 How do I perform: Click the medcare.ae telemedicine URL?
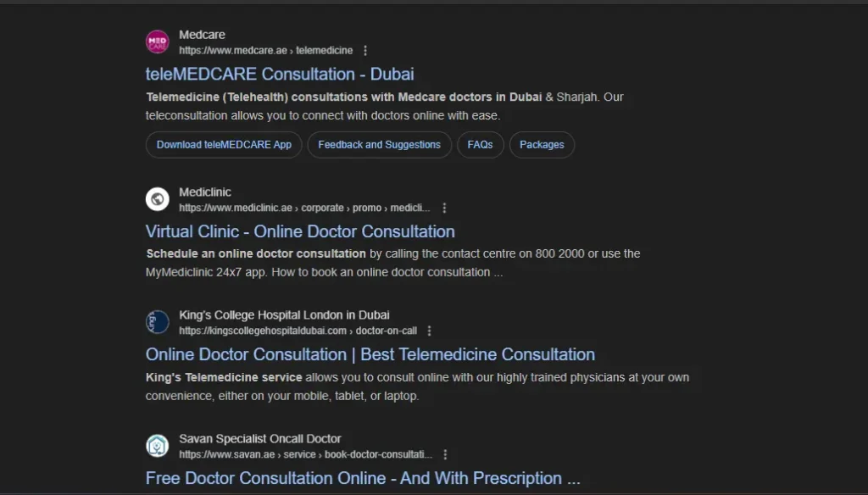point(265,51)
